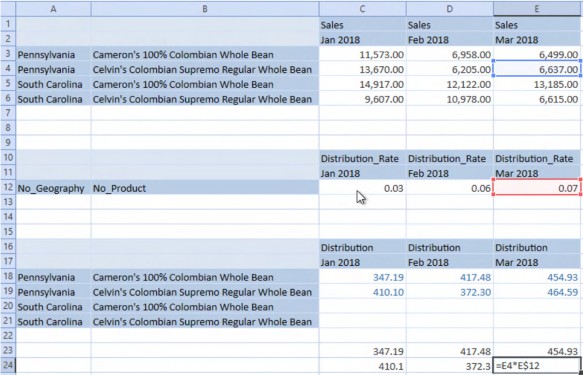Screen dimensions: 583x375
Task: Click cell with value 6,499.00
Action: pyautogui.click(x=537, y=54)
